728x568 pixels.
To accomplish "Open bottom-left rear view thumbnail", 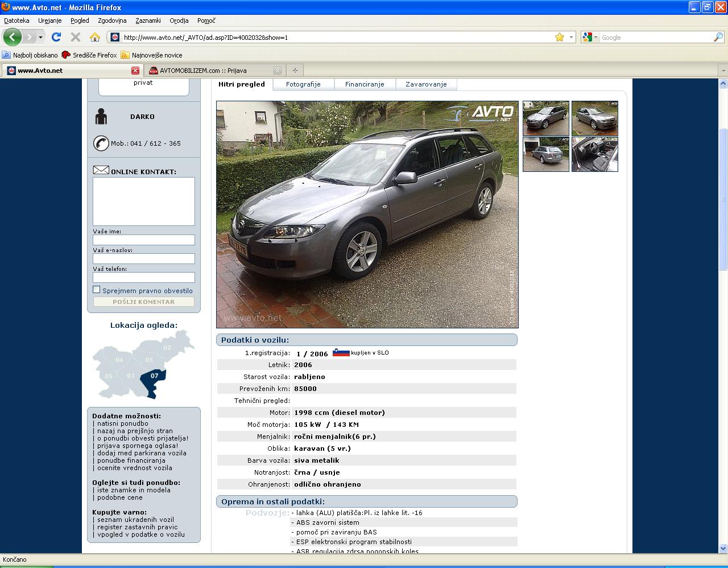I will [546, 154].
